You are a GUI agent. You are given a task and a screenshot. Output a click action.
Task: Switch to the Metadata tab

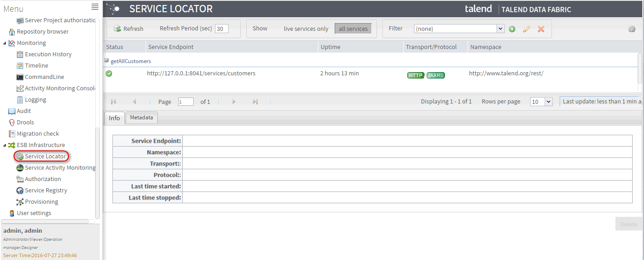(x=141, y=118)
